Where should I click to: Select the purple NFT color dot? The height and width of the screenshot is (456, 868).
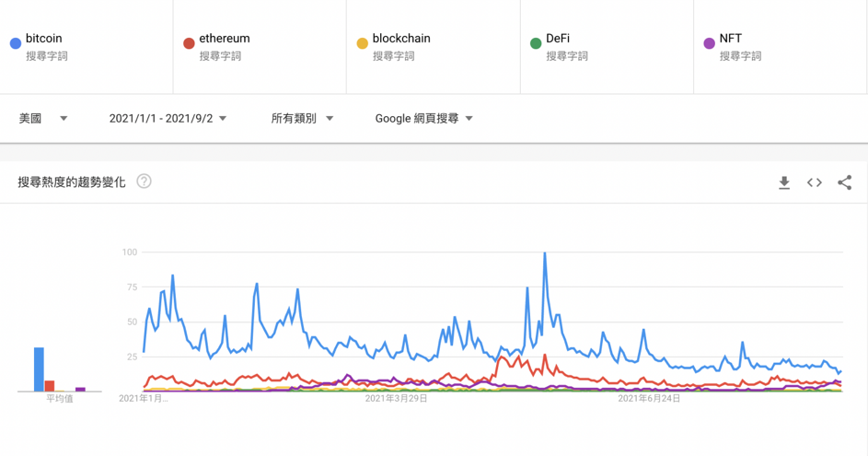(709, 43)
